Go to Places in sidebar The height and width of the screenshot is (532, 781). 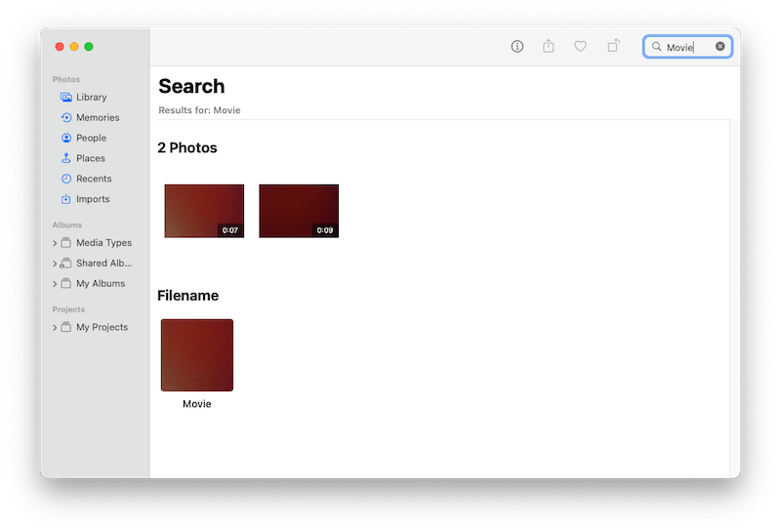90,159
